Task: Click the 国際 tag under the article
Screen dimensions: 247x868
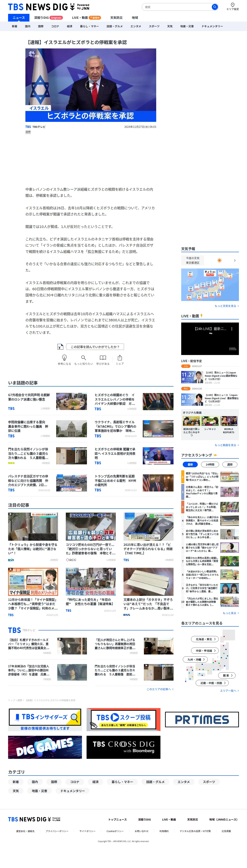Action: point(28,132)
